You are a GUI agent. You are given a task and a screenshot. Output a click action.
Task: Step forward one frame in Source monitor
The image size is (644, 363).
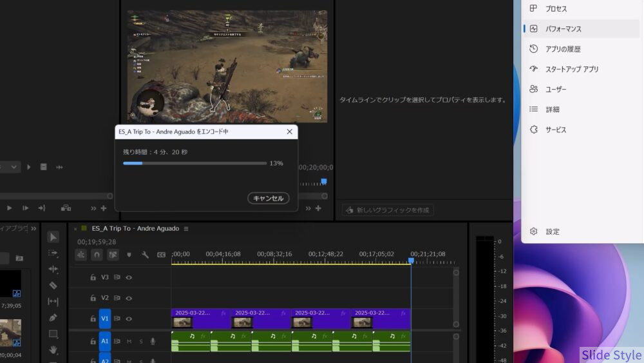[x=26, y=208]
